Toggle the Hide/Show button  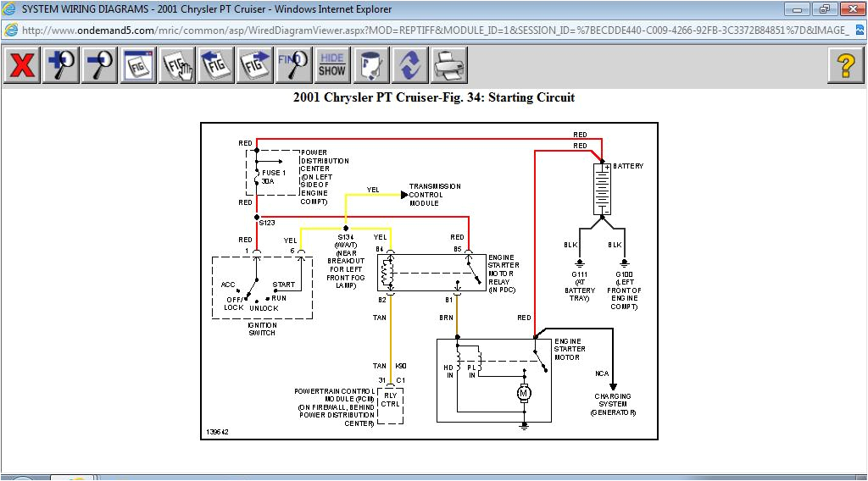tap(332, 65)
